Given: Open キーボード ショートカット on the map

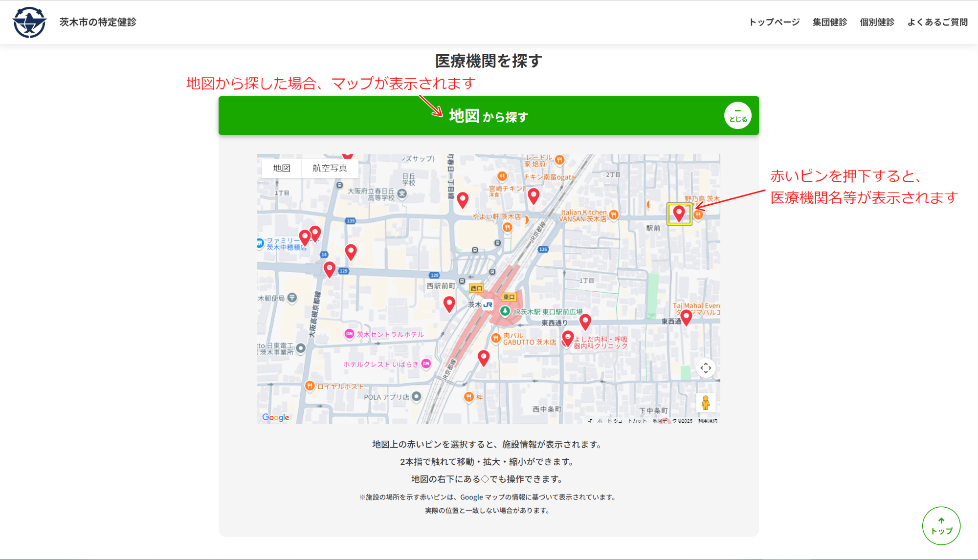Looking at the screenshot, I should (x=617, y=421).
